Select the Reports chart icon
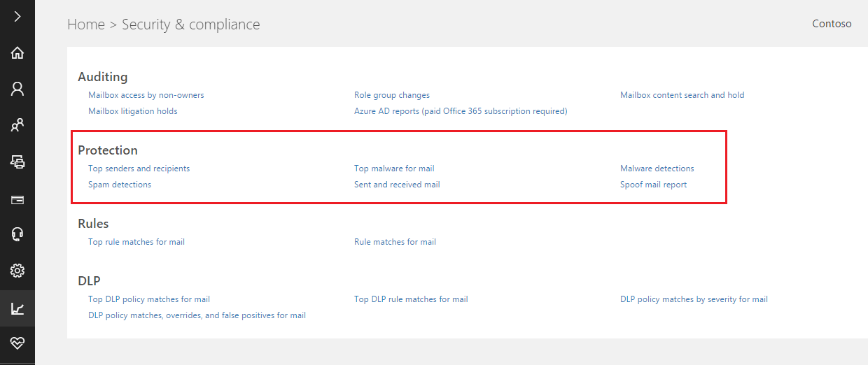868x365 pixels. coord(17,308)
